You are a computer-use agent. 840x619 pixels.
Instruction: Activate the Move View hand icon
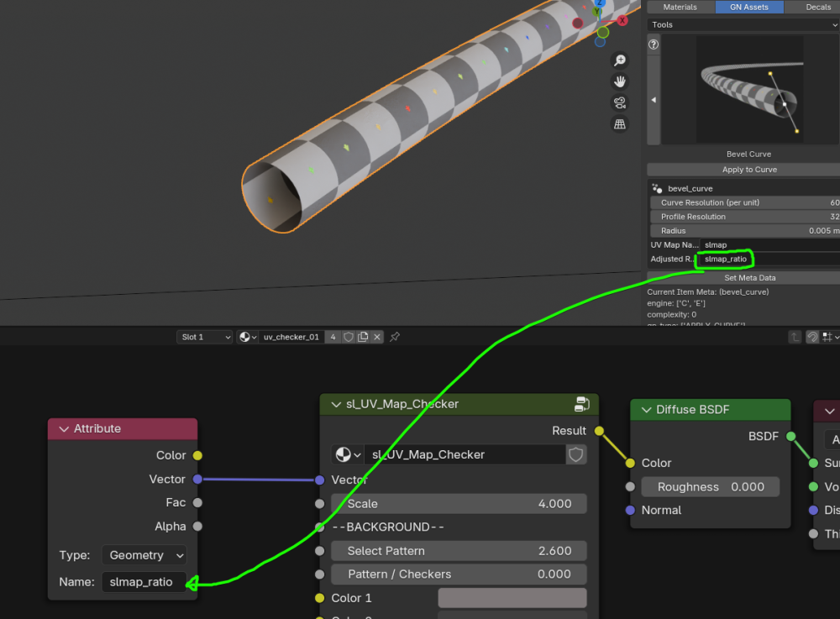pos(620,81)
